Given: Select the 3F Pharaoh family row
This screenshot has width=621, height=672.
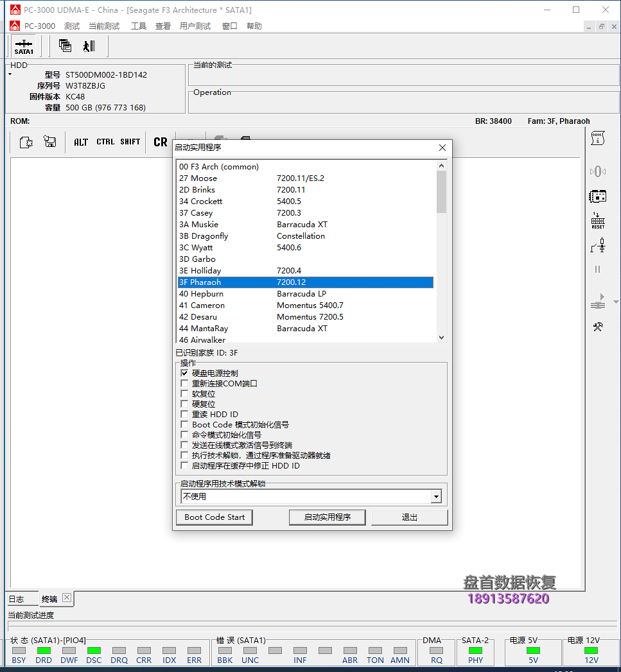Looking at the screenshot, I should pos(305,282).
